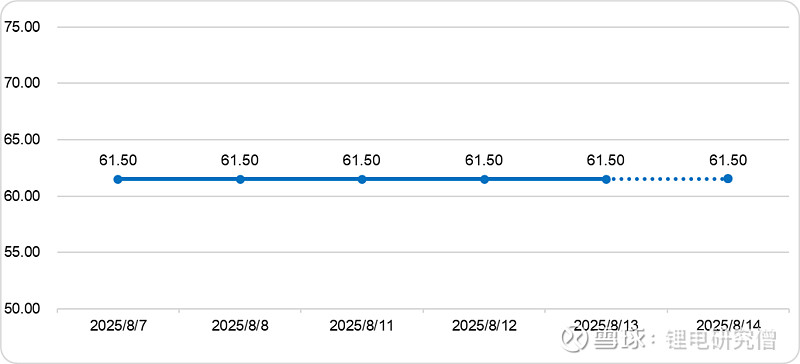This screenshot has height=364, width=800.
Task: Select the 2025/8/12 data marker
Action: coord(484,179)
